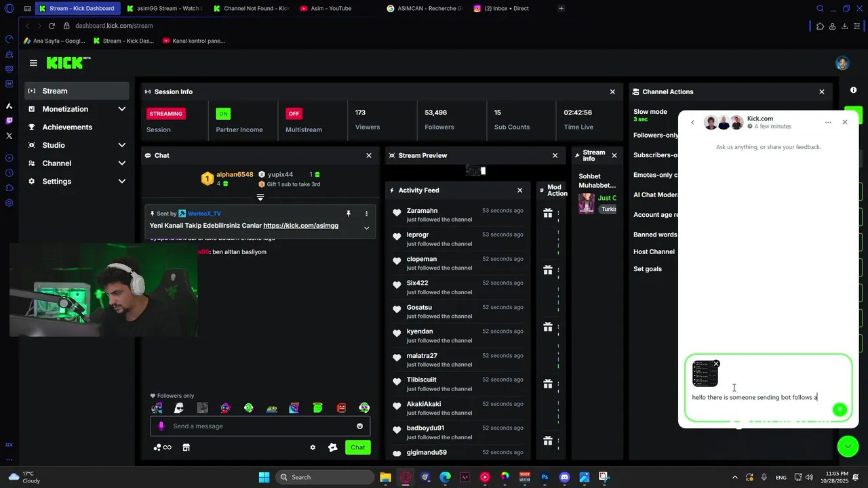Switch to the ASIMCAN Recherche Google tab

pos(425,9)
